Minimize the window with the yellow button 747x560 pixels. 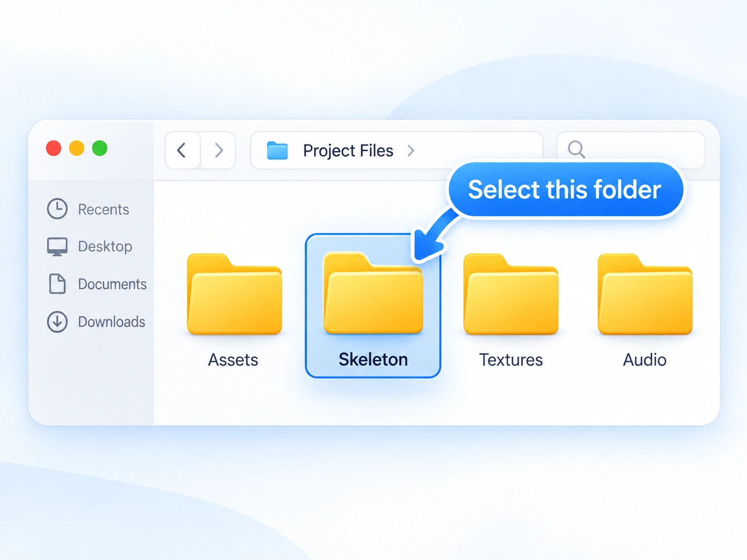pos(77,149)
